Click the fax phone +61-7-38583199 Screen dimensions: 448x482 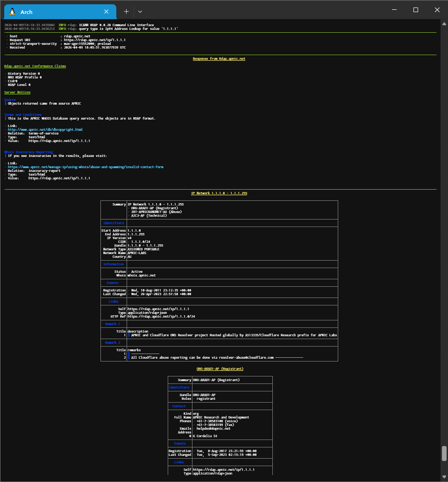(215, 425)
